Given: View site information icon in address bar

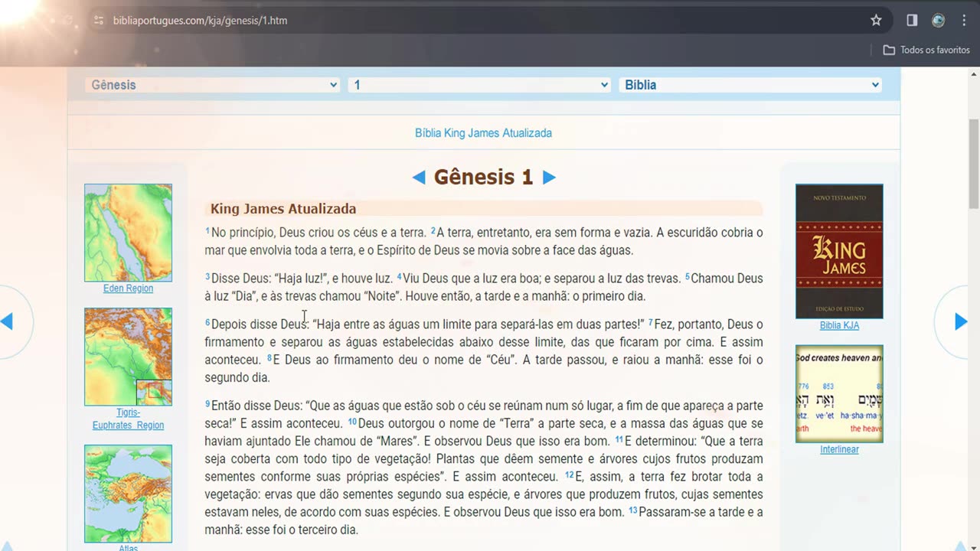Looking at the screenshot, I should [x=98, y=21].
